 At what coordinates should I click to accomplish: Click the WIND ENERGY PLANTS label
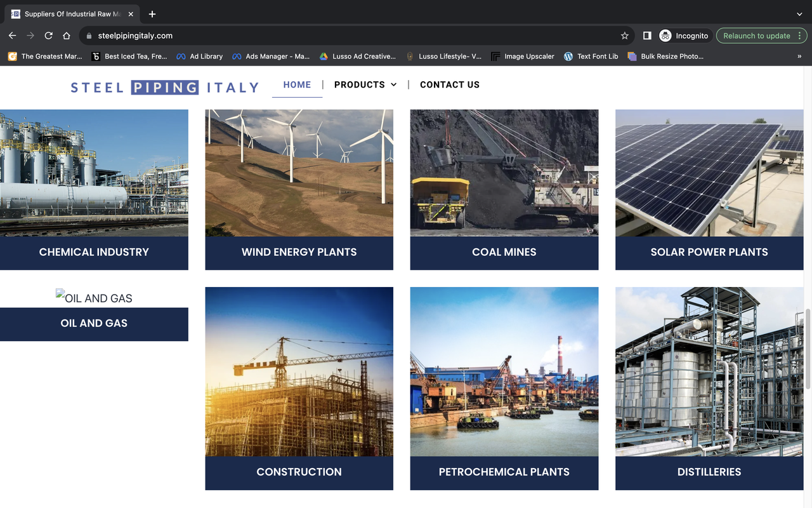(299, 253)
